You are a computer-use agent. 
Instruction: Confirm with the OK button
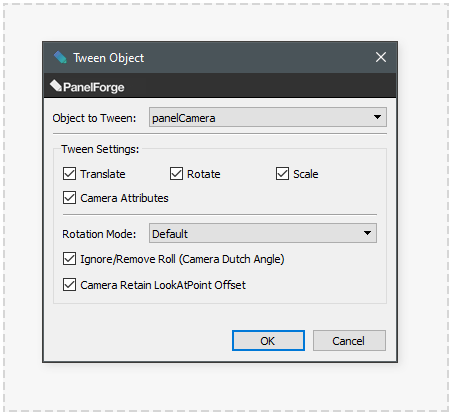[268, 341]
